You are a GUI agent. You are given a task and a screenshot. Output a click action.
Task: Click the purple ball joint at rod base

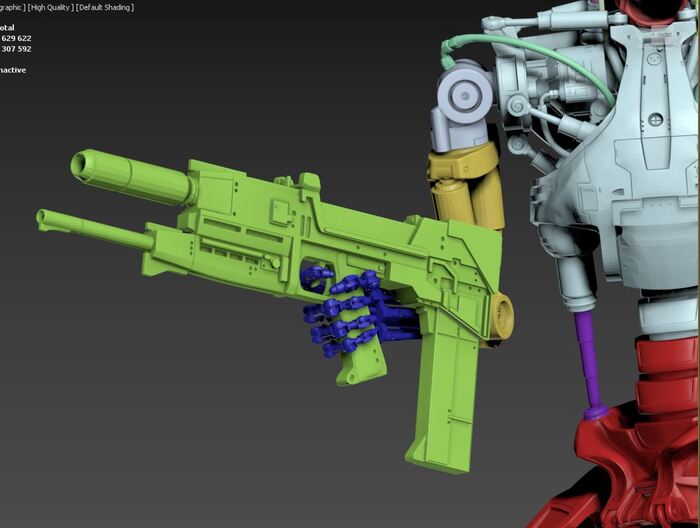(x=596, y=410)
